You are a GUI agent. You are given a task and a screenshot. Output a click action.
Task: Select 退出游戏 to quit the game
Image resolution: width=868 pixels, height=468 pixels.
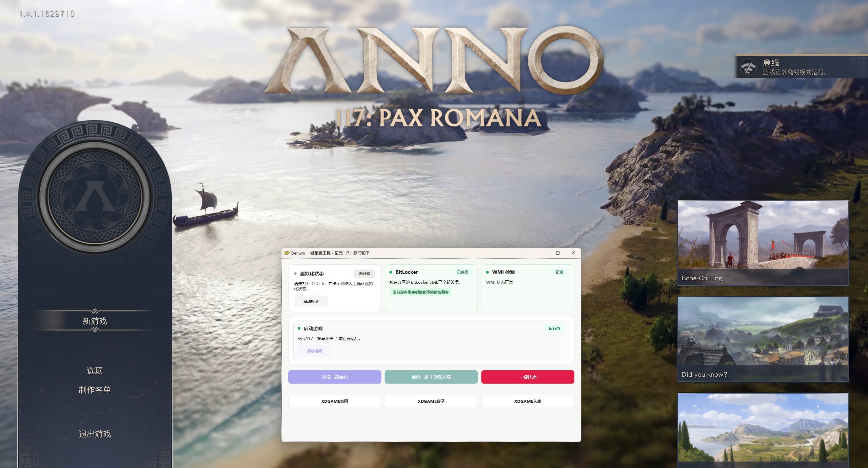point(94,434)
